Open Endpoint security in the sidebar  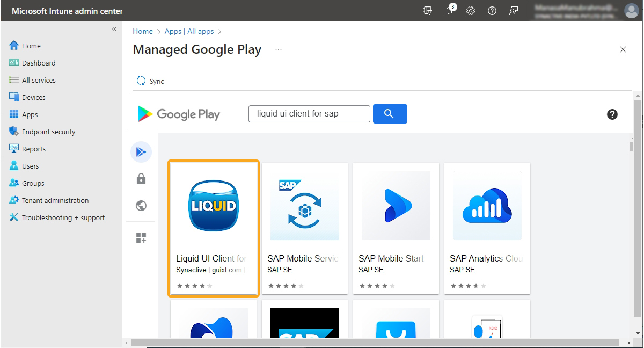pyautogui.click(x=48, y=132)
